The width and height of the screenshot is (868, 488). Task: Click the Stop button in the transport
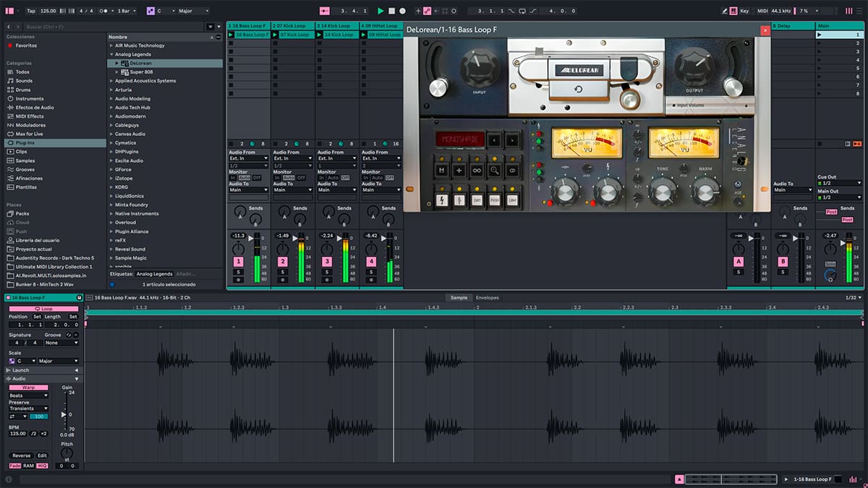[x=391, y=11]
